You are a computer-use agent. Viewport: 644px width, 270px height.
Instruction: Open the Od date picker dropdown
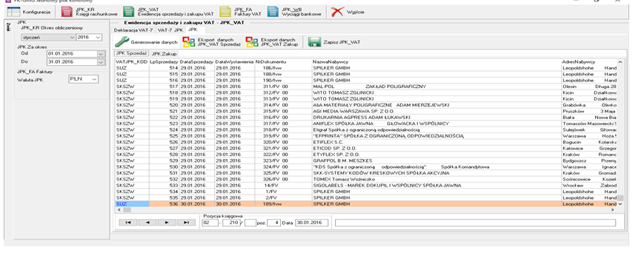pos(101,54)
